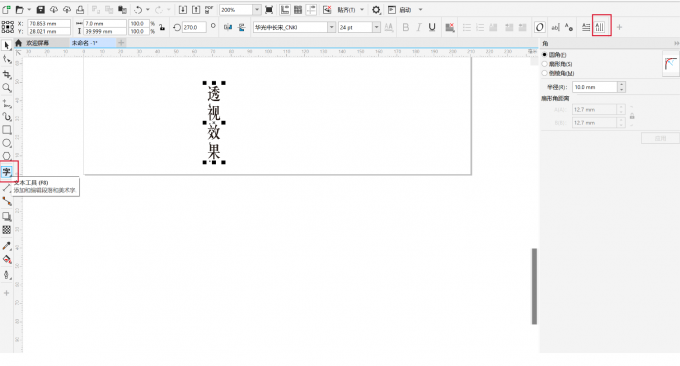The height and width of the screenshot is (366, 680).
Task: Open the zoom level dropdown
Action: click(257, 10)
